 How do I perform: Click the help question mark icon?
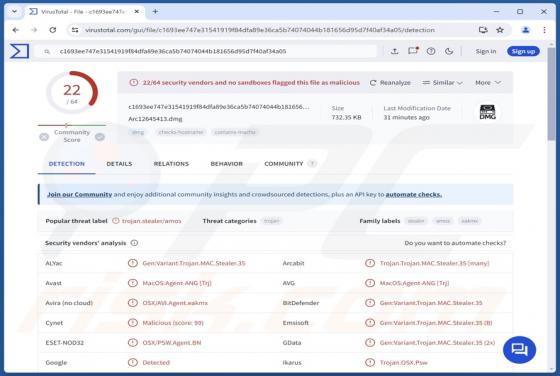click(x=431, y=51)
